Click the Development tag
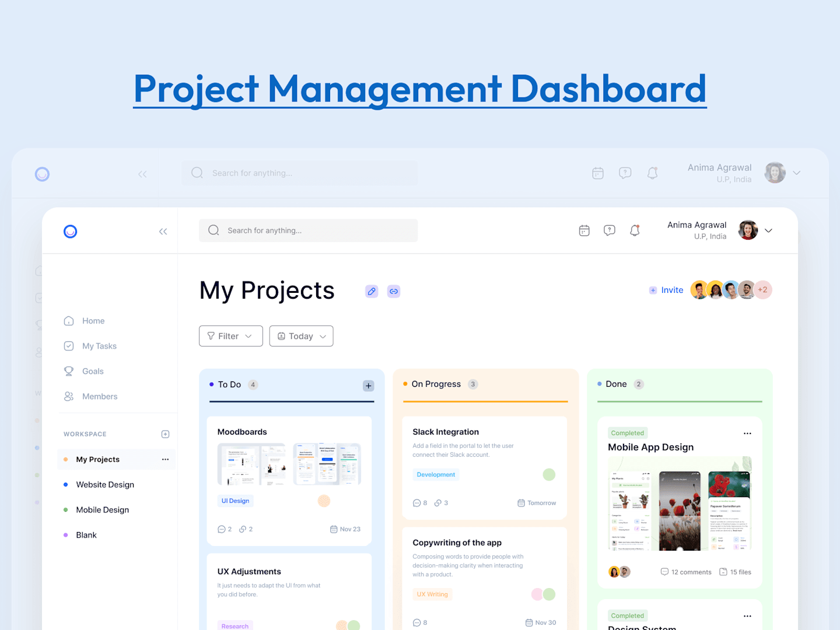Image resolution: width=840 pixels, height=630 pixels. 436,475
